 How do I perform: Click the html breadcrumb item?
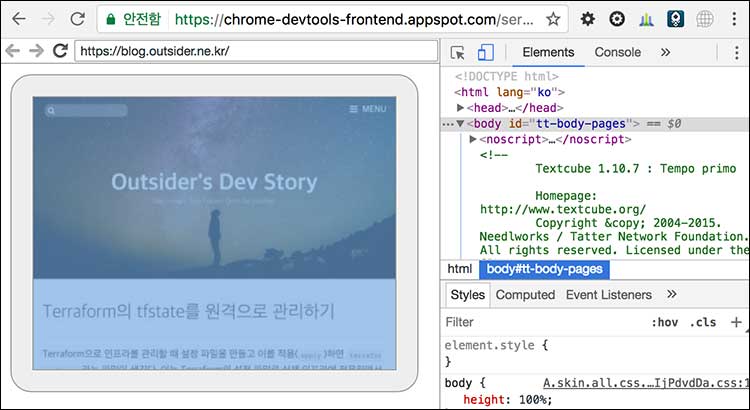coord(460,269)
